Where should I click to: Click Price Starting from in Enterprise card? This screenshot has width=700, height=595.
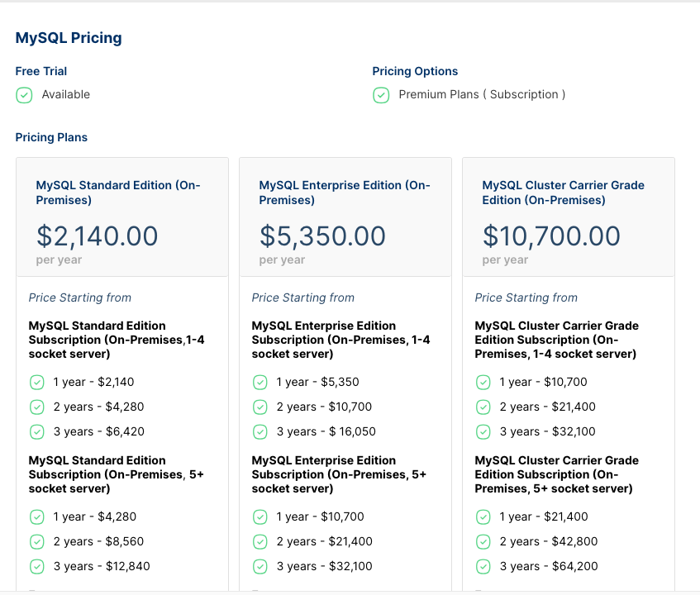[x=303, y=297]
